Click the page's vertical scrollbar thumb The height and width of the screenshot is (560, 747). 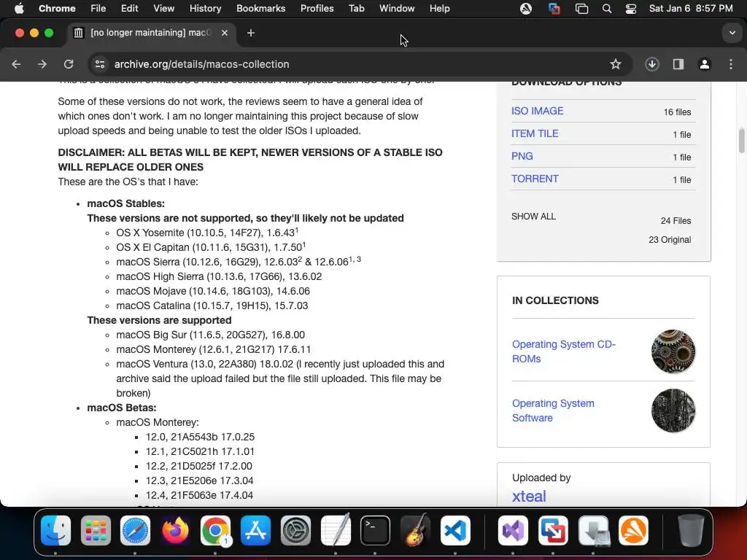pyautogui.click(x=741, y=141)
